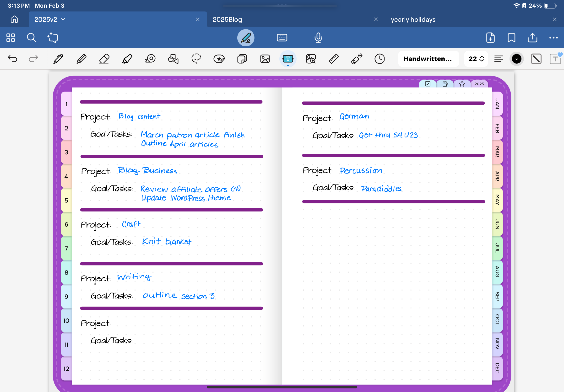
Task: Select the Lasso selection tool
Action: pos(196,59)
